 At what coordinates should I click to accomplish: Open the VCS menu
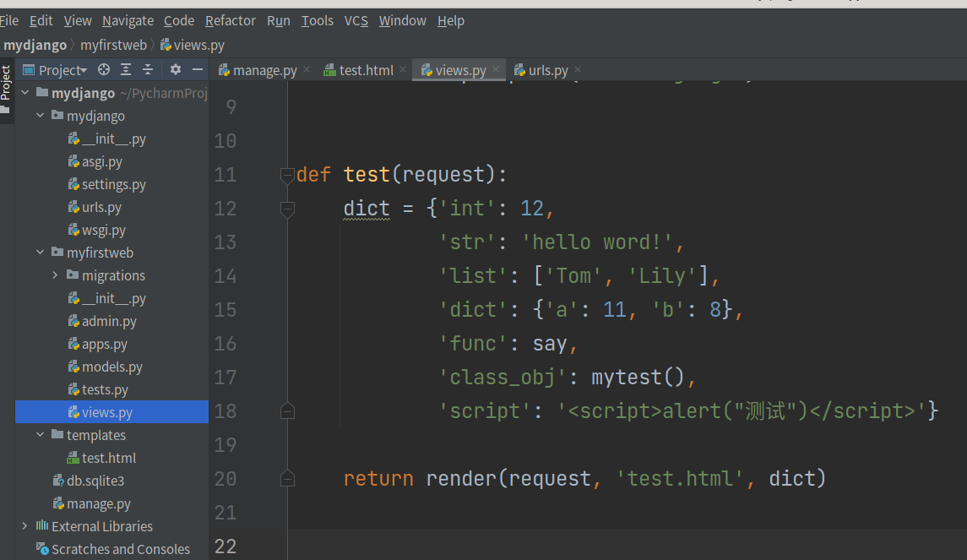point(356,21)
